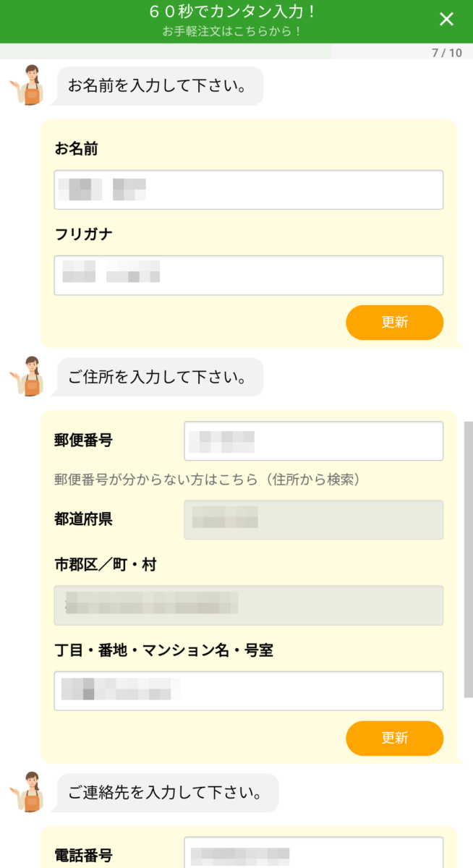Click the vertical scrollbar thumb

(468, 557)
